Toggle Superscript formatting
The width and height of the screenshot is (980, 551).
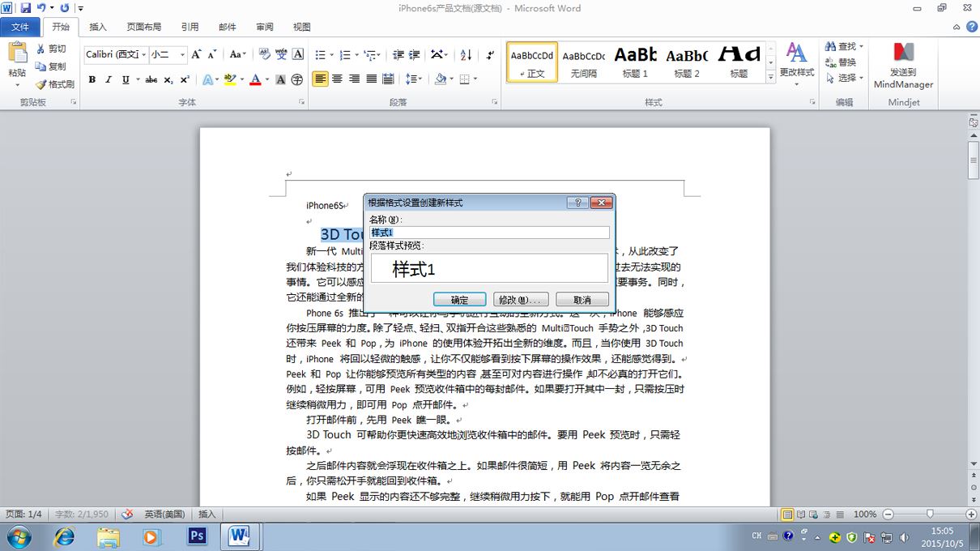tap(185, 79)
